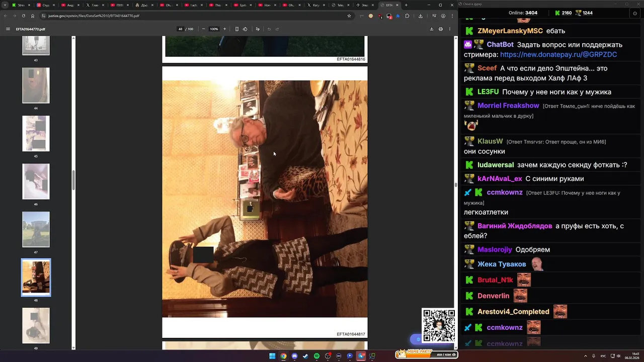
Task: Select page 44 thumbnail
Action: (x=36, y=85)
